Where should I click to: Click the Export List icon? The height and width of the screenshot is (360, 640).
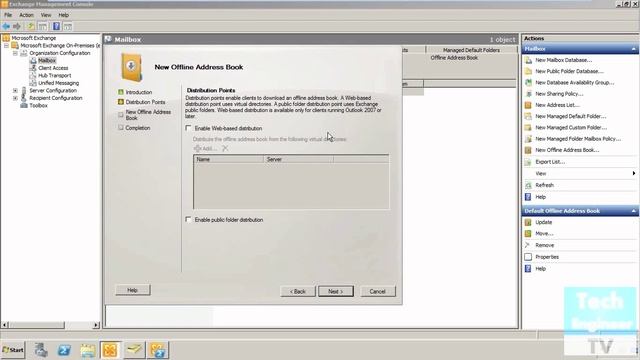click(528, 162)
